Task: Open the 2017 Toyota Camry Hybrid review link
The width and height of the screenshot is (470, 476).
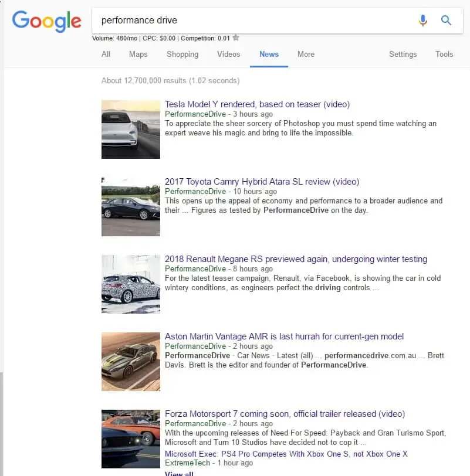Action: (x=262, y=182)
